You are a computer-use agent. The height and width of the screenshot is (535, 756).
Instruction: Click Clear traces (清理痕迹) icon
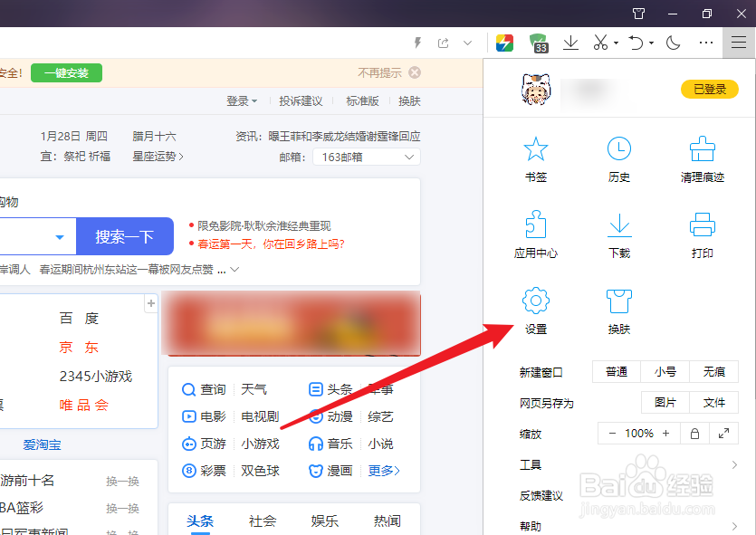point(703,148)
